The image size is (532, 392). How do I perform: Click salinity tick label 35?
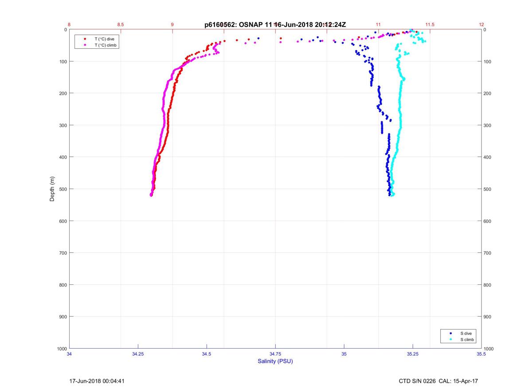pos(344,354)
